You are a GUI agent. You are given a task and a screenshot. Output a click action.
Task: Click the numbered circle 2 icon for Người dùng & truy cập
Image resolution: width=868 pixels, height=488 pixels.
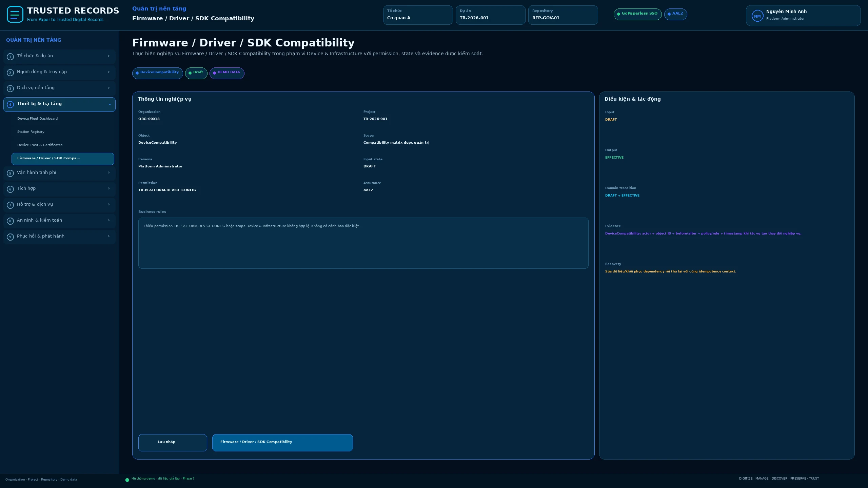click(10, 73)
